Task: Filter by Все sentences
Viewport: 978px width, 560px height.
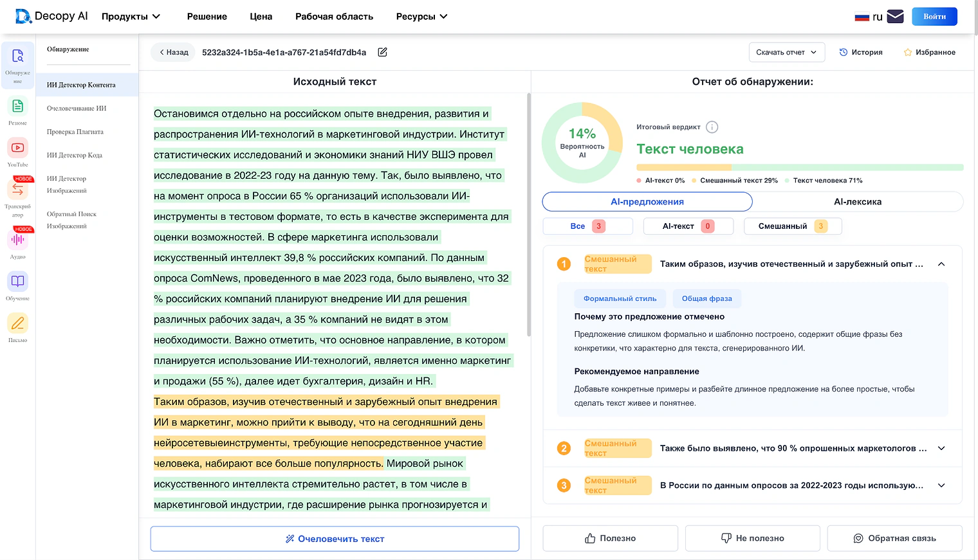Action: tap(587, 226)
